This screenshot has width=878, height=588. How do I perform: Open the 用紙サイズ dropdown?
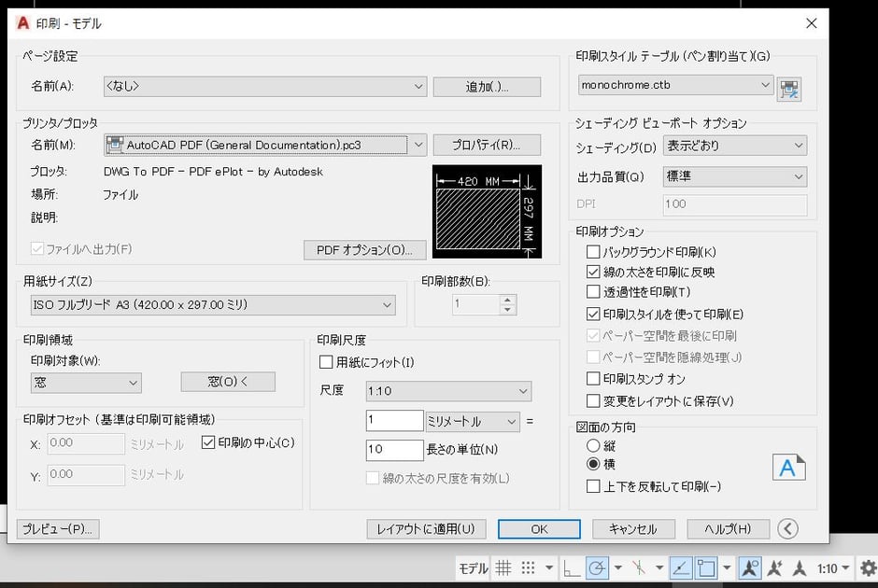click(388, 304)
